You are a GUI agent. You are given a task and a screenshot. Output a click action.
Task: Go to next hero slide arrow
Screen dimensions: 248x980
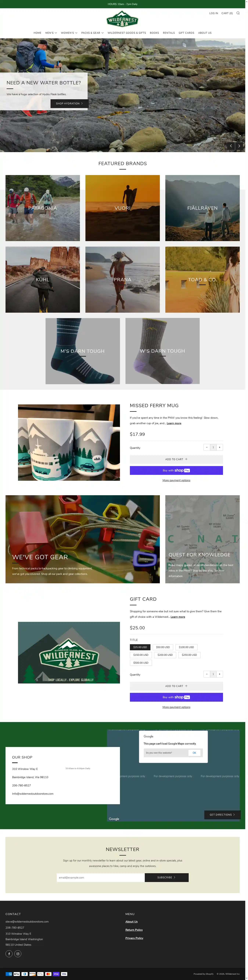[x=239, y=146]
